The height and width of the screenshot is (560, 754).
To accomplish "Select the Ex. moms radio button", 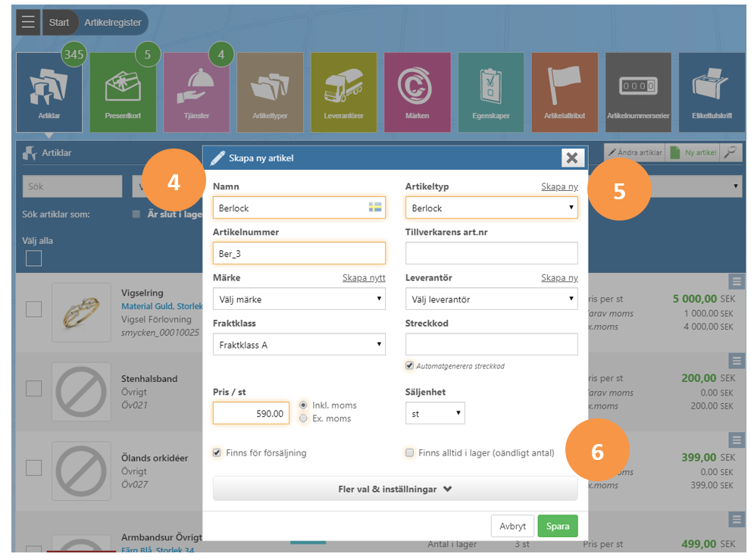I will (x=303, y=419).
